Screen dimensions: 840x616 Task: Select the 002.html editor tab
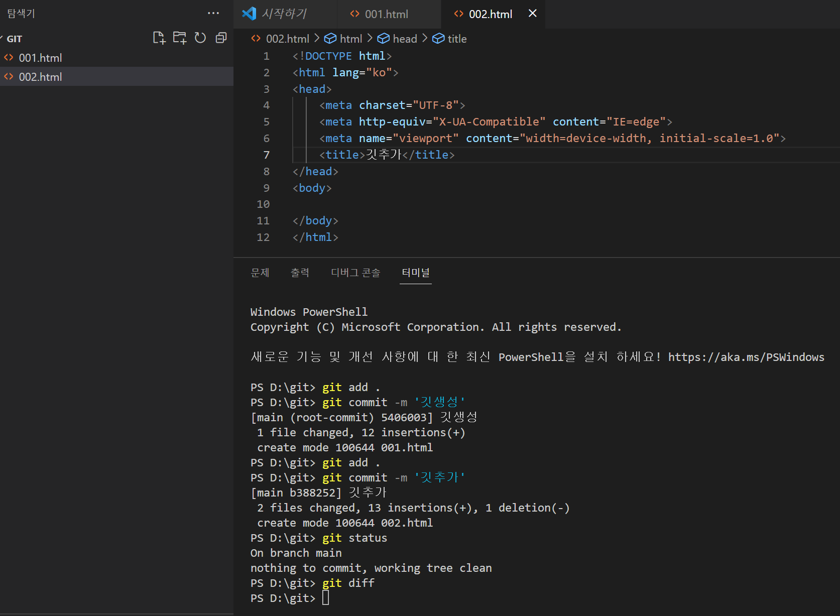tap(491, 14)
